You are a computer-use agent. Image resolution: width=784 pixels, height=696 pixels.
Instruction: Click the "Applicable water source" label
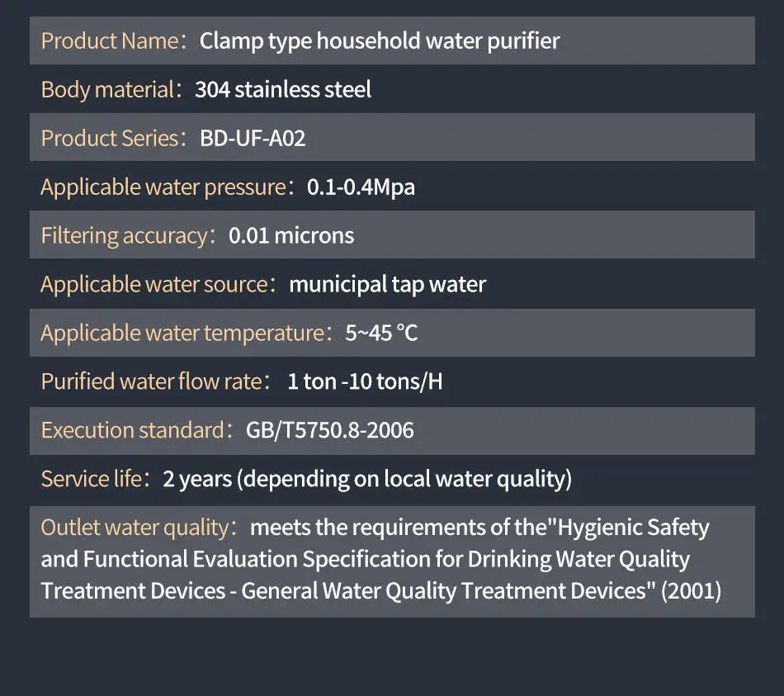pos(154,284)
